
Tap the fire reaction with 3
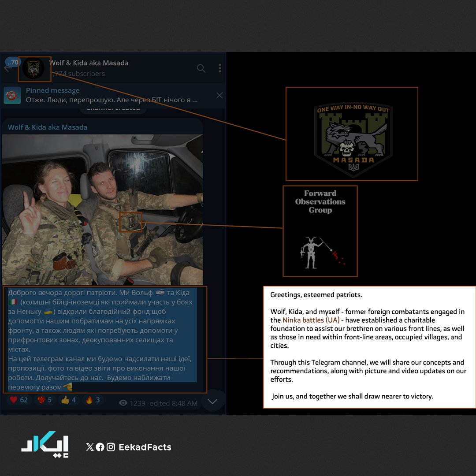pos(93,400)
